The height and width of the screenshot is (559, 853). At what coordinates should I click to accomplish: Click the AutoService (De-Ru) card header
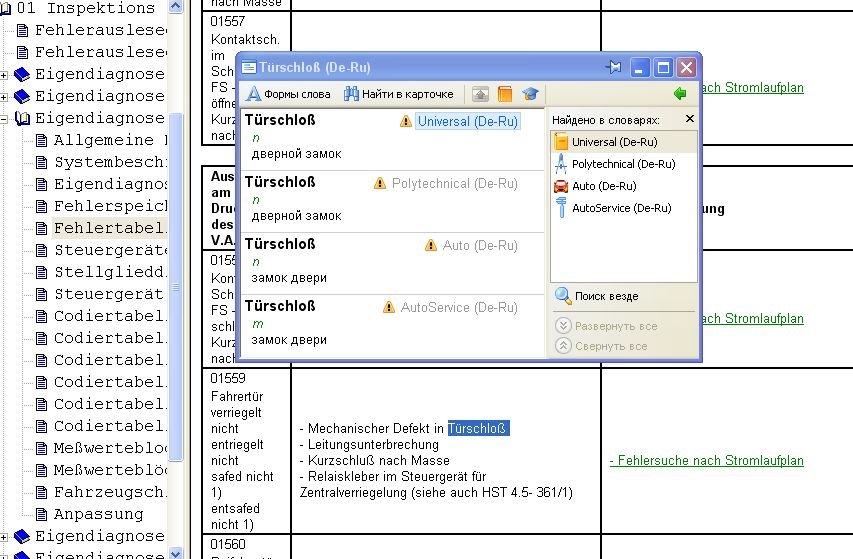(x=459, y=307)
